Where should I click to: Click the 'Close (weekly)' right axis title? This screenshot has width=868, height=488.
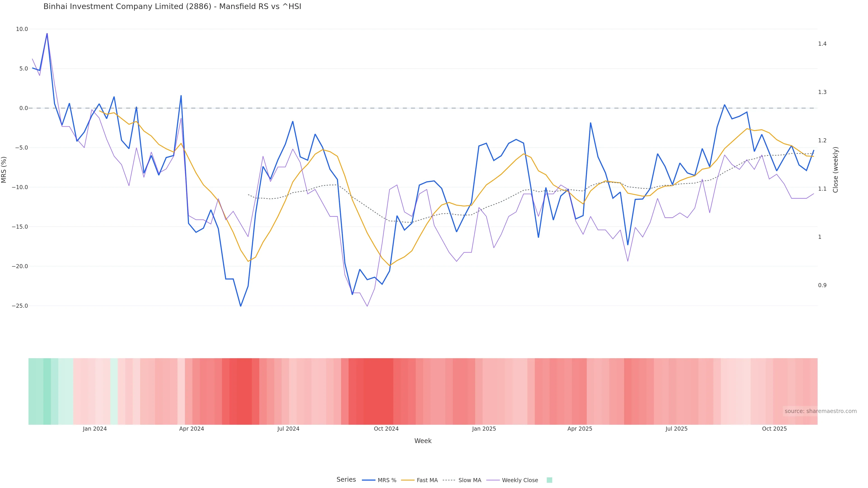point(835,170)
